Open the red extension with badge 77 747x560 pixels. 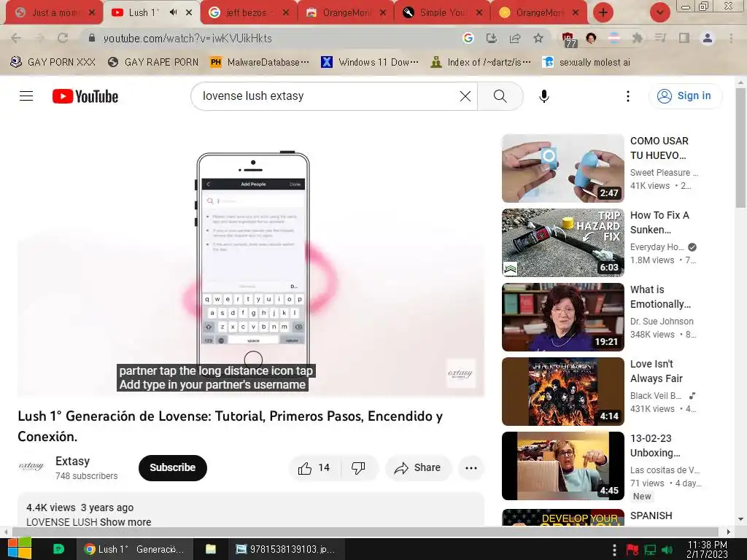[568, 39]
